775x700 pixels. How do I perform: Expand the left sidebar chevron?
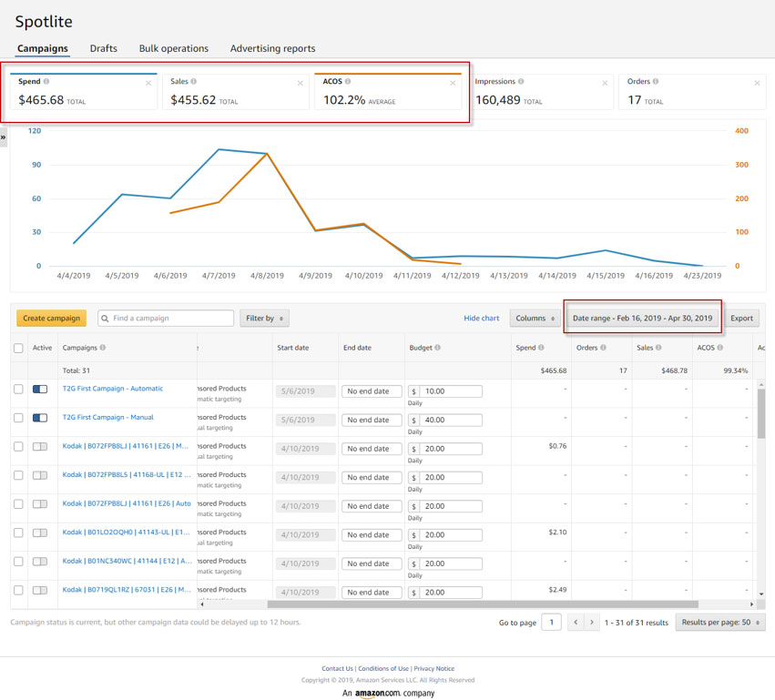[4, 137]
